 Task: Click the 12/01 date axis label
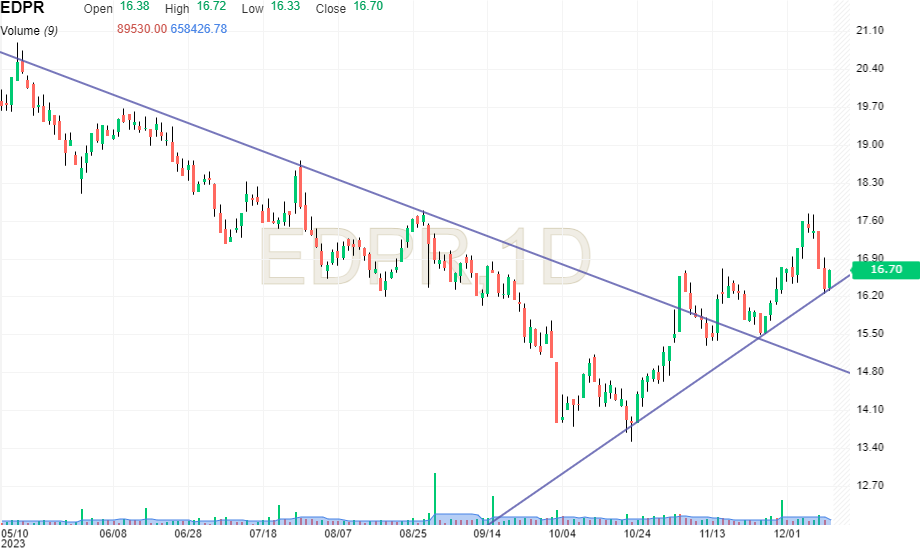point(787,534)
